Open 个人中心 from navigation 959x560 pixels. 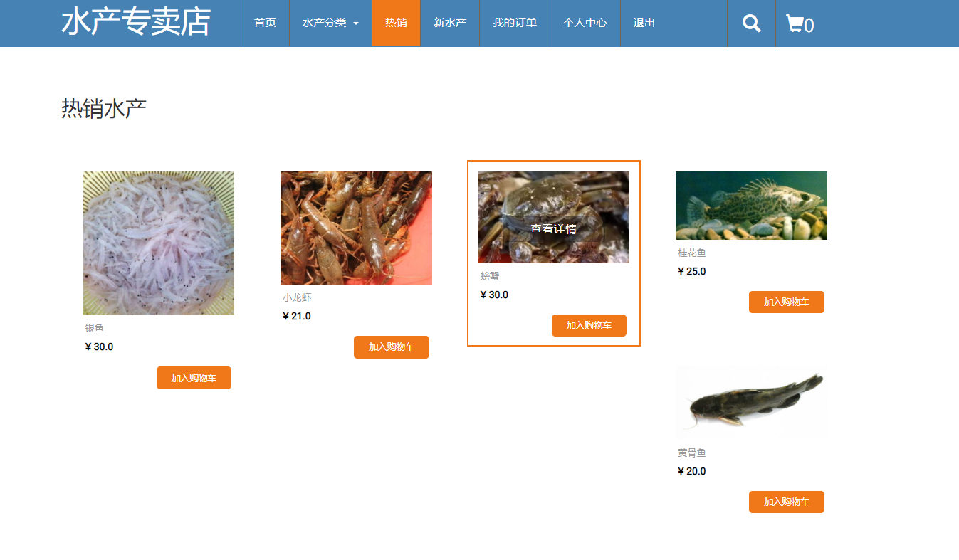tap(585, 23)
